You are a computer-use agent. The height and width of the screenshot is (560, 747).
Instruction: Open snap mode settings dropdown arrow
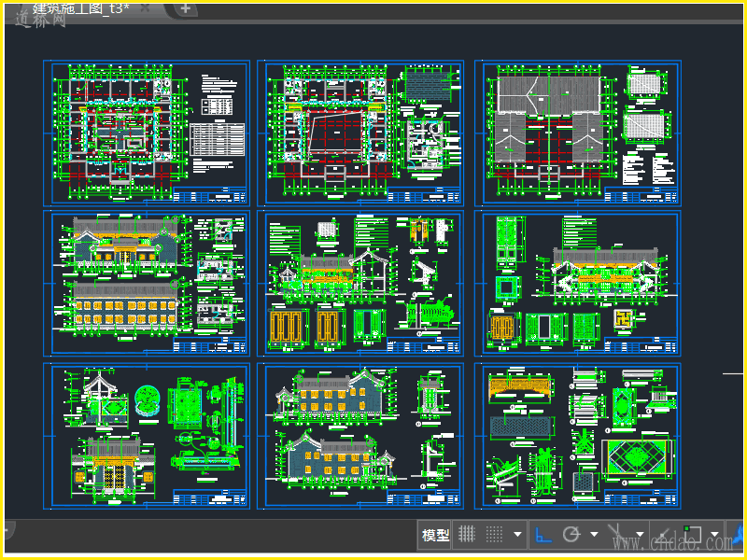coord(516,536)
